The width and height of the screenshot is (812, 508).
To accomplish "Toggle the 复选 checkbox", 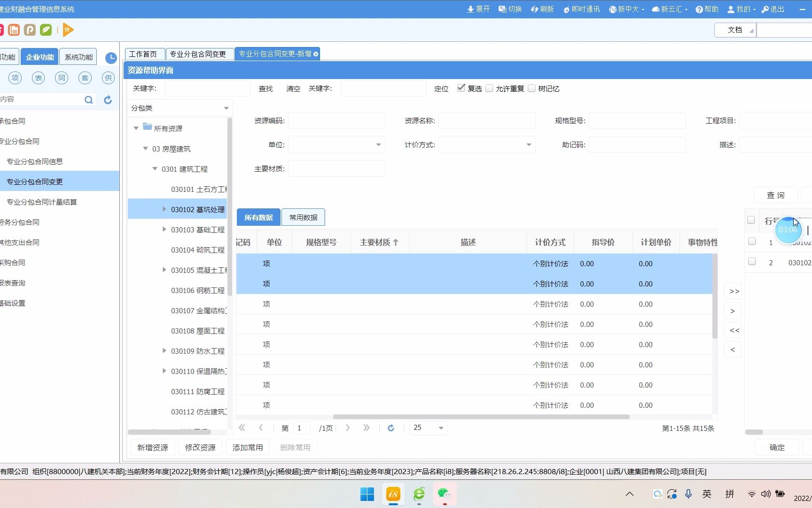I will click(461, 88).
